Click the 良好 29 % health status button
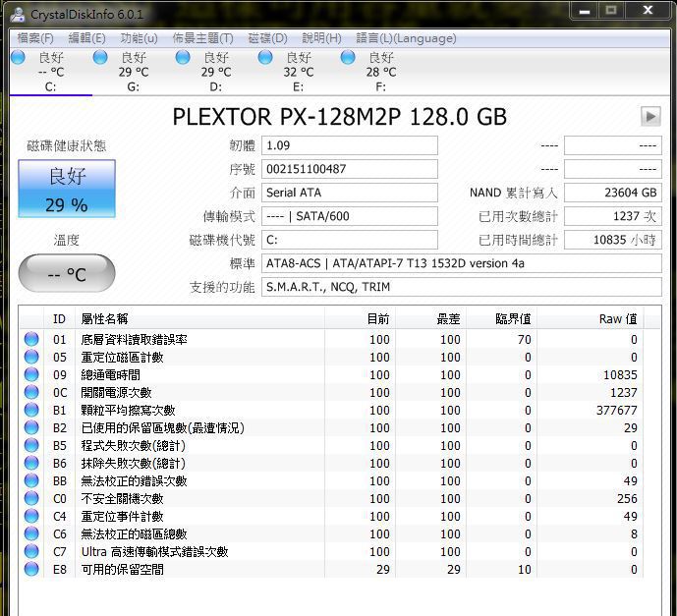 [x=67, y=189]
